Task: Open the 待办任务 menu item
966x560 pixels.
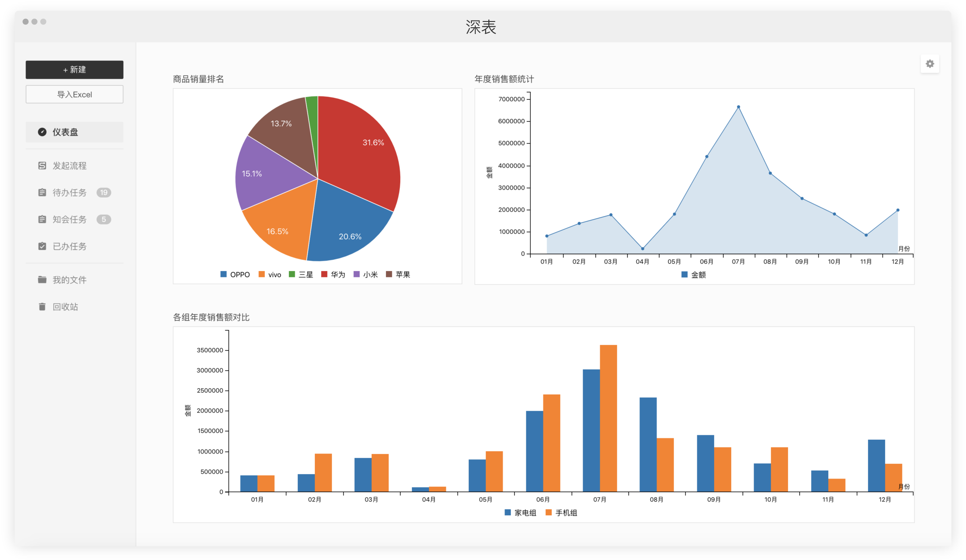Action: (x=69, y=192)
